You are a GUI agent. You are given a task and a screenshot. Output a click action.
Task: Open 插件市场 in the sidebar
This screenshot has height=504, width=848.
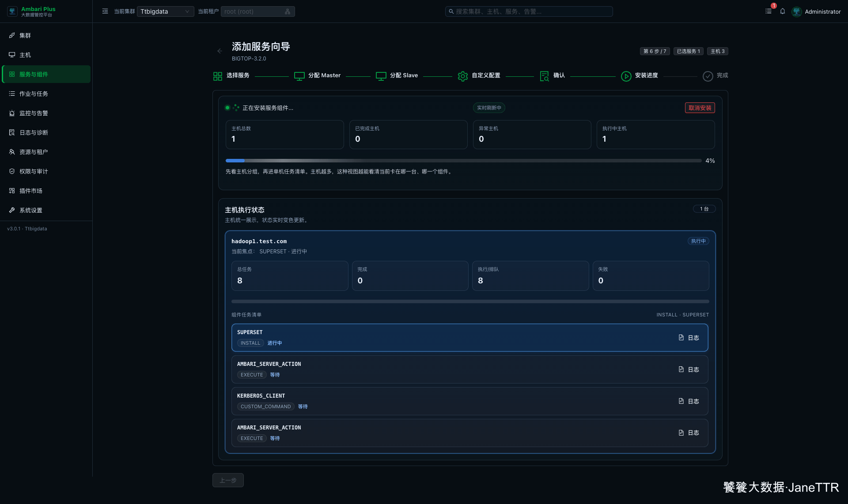coord(46,191)
